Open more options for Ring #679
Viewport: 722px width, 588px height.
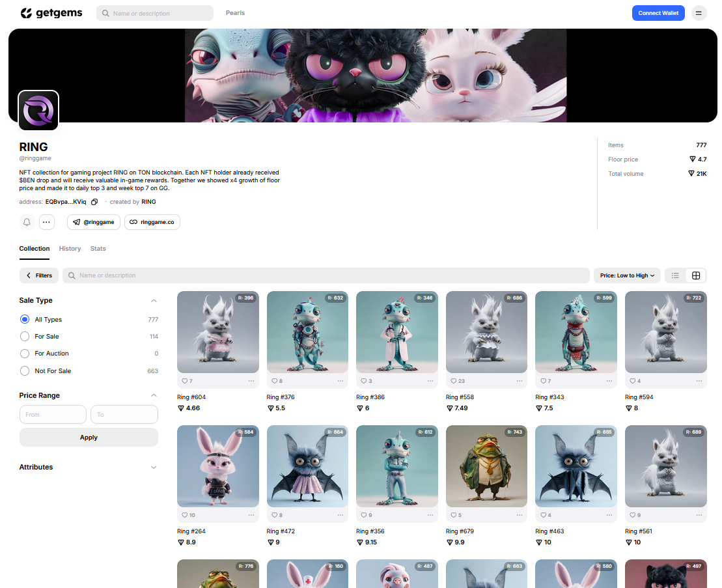coord(520,515)
